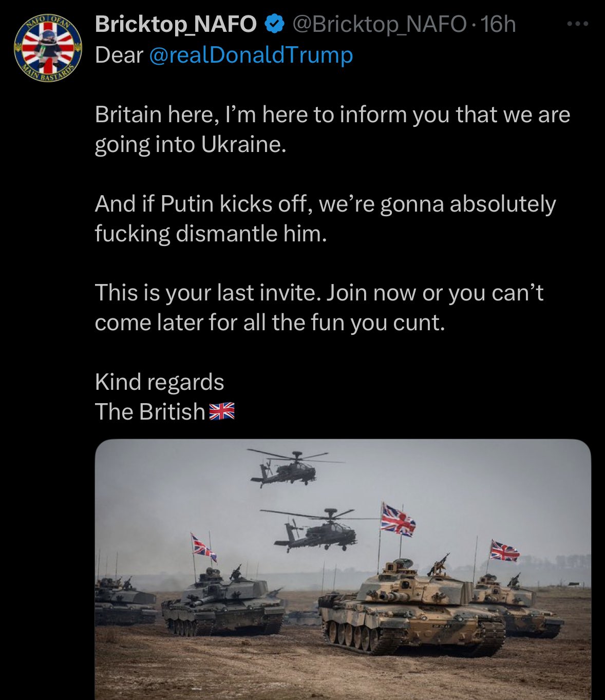Viewport: 605px width, 700px height.
Task: Select the 'And if Putin kicks off' paragraph
Action: click(x=325, y=218)
